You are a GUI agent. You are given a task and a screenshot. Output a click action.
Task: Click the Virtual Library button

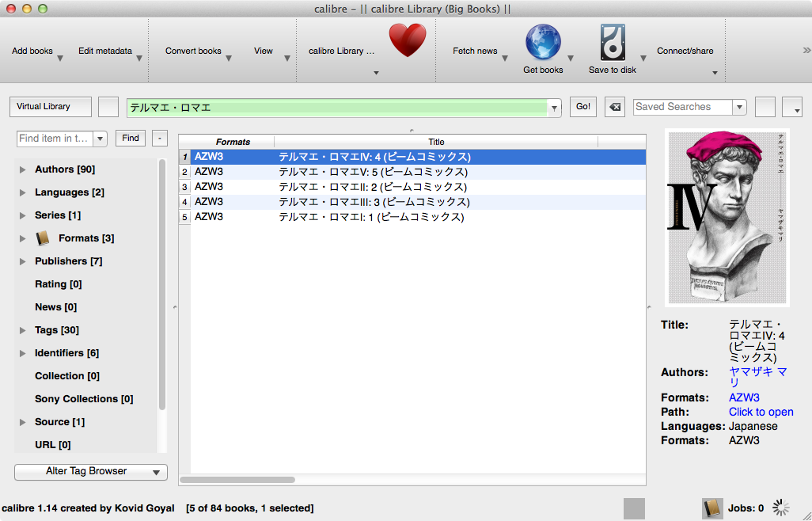pos(51,107)
